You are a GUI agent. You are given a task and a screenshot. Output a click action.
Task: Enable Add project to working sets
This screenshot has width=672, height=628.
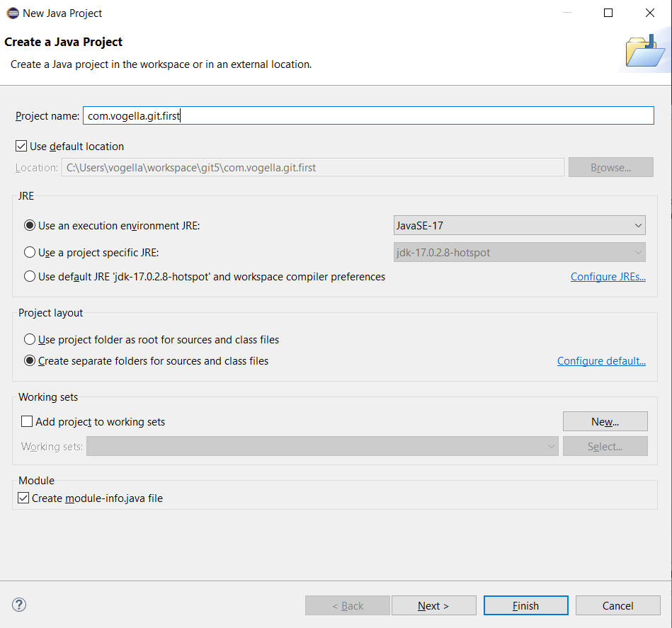(x=27, y=421)
